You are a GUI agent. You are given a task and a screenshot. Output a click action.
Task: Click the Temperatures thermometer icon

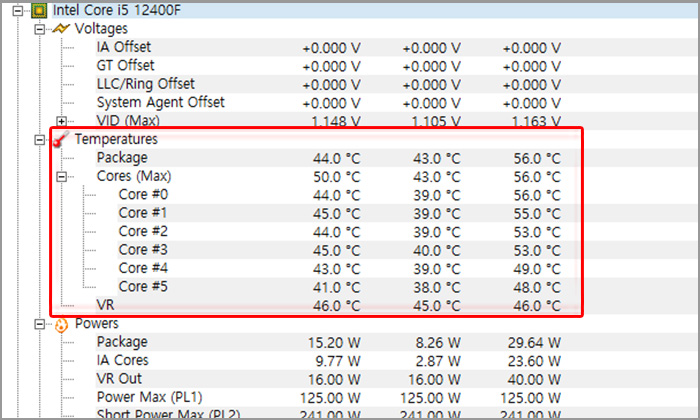(61, 139)
